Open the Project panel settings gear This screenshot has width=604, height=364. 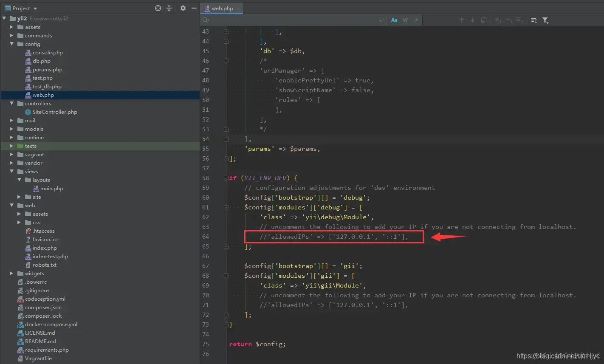(x=183, y=8)
